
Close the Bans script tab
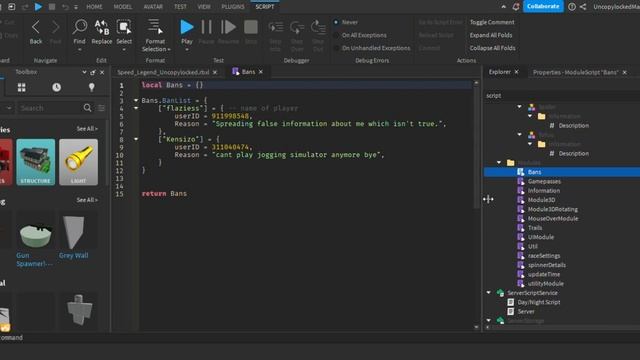pyautogui.click(x=261, y=72)
